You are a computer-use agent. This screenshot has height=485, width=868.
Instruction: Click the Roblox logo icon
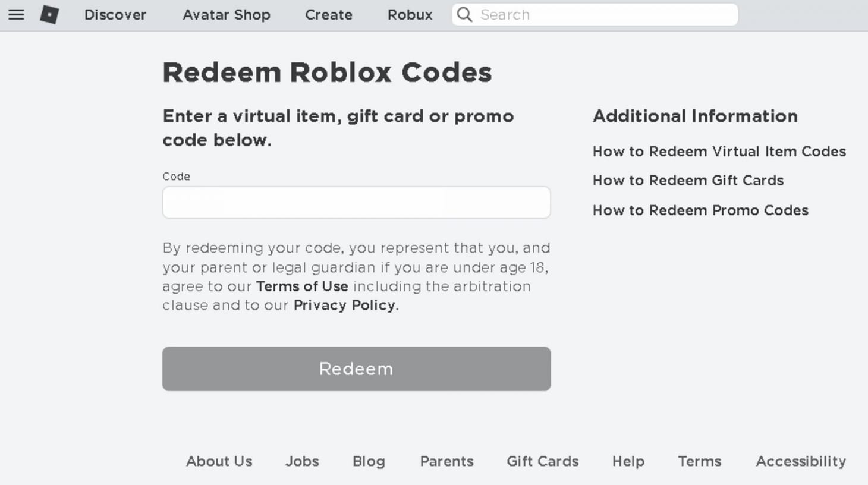point(49,15)
